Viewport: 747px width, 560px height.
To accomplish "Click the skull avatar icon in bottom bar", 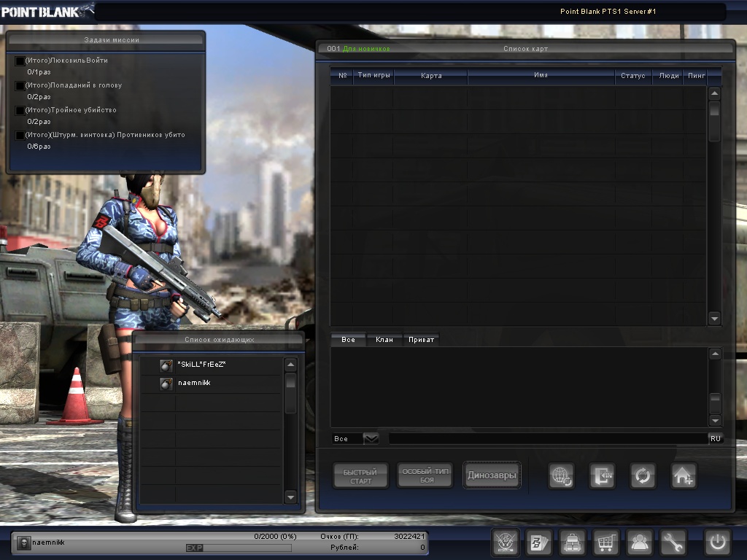I will coord(23,542).
